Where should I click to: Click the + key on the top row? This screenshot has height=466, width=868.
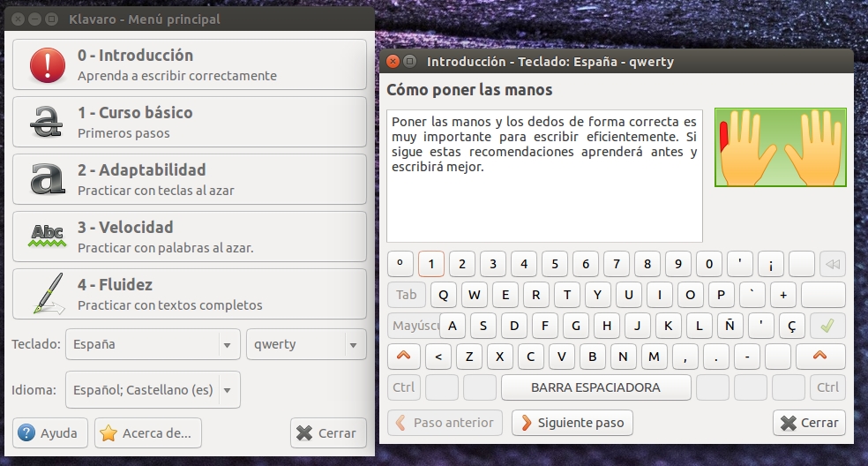pos(782,295)
